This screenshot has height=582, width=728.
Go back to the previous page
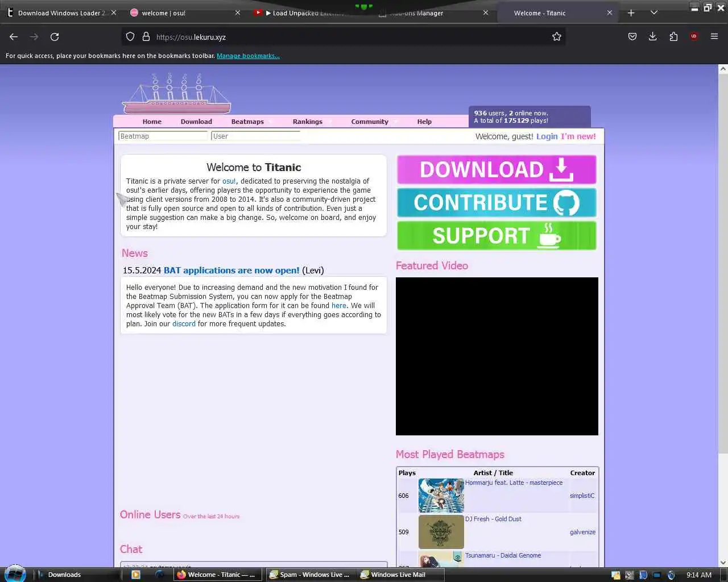[14, 36]
